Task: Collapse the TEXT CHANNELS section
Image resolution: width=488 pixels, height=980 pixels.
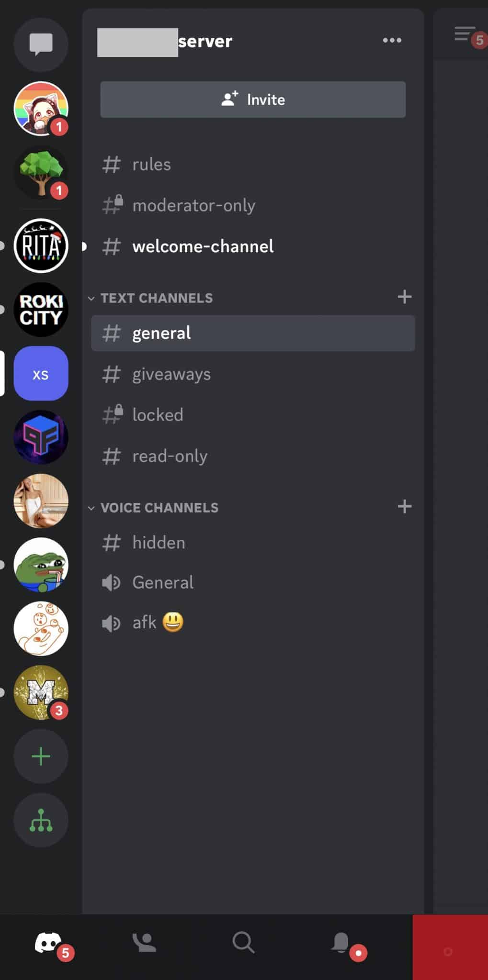Action: pyautogui.click(x=156, y=298)
